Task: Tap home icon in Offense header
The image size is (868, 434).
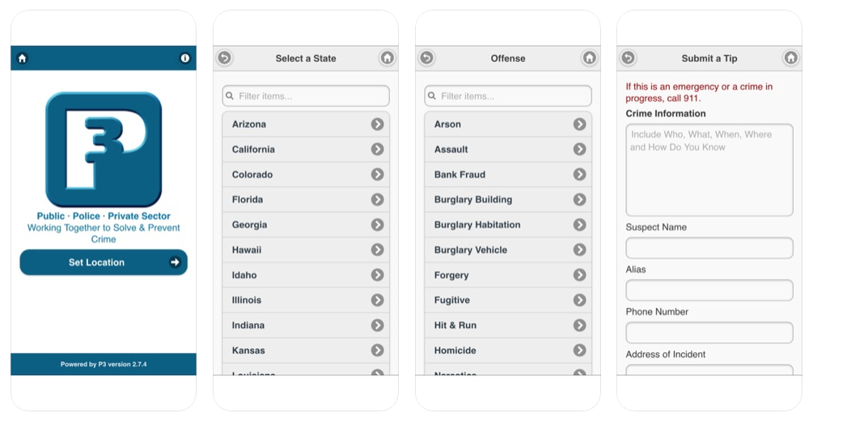Action: 590,58
